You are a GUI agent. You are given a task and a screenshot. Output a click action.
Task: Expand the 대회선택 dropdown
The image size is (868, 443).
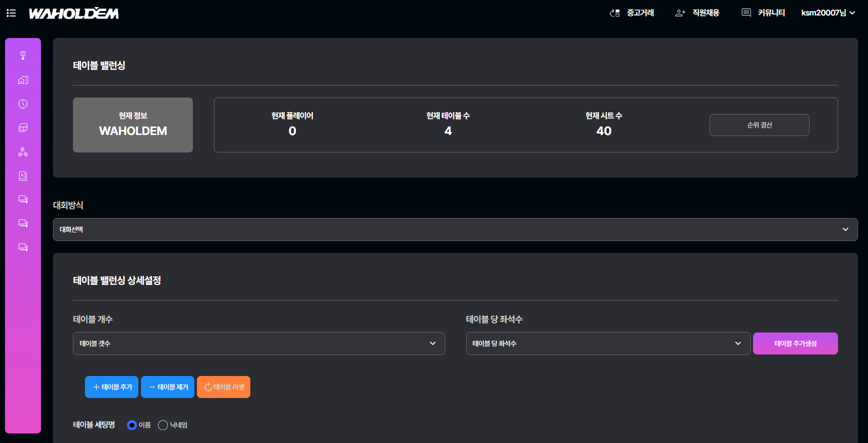coord(455,229)
